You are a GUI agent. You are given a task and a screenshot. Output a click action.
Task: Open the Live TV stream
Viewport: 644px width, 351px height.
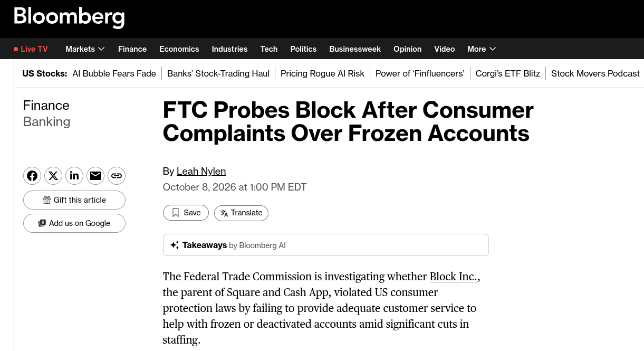(x=31, y=49)
